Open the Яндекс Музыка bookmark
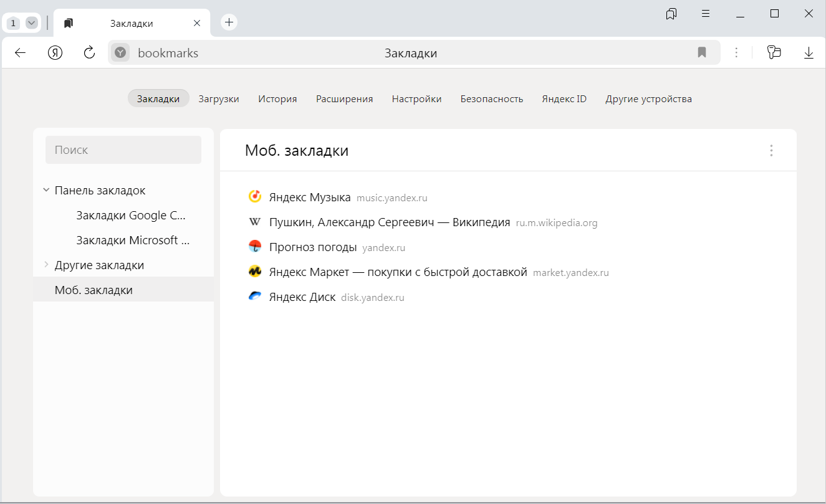This screenshot has height=504, width=826. pyautogui.click(x=310, y=197)
